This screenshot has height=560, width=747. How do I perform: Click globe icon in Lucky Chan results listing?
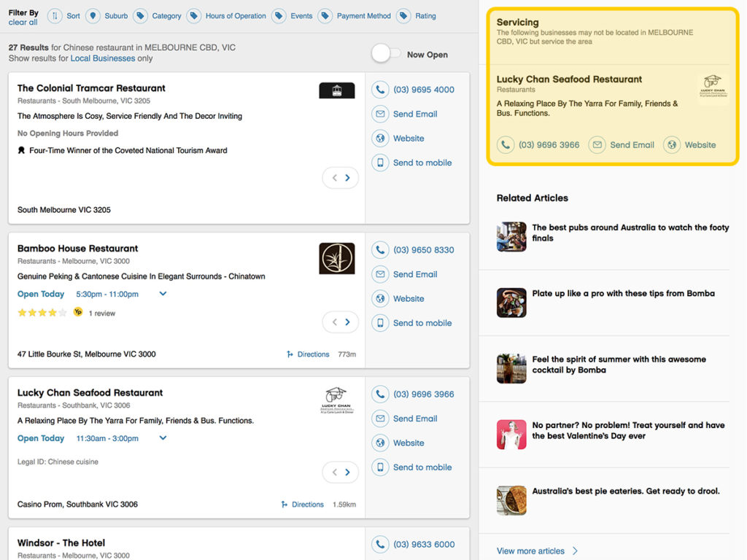(x=380, y=443)
